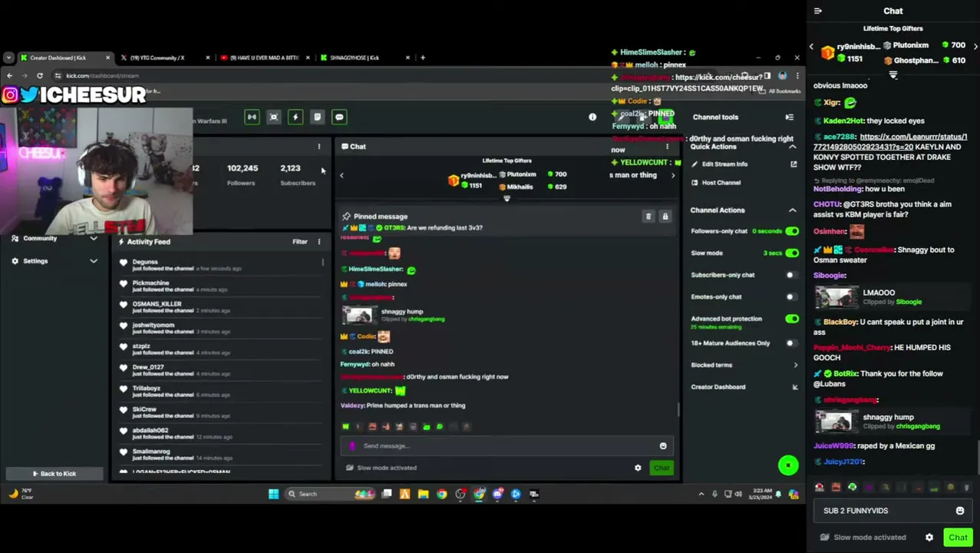Send message with right panel Chat button
This screenshot has height=553, width=980.
pyautogui.click(x=958, y=537)
